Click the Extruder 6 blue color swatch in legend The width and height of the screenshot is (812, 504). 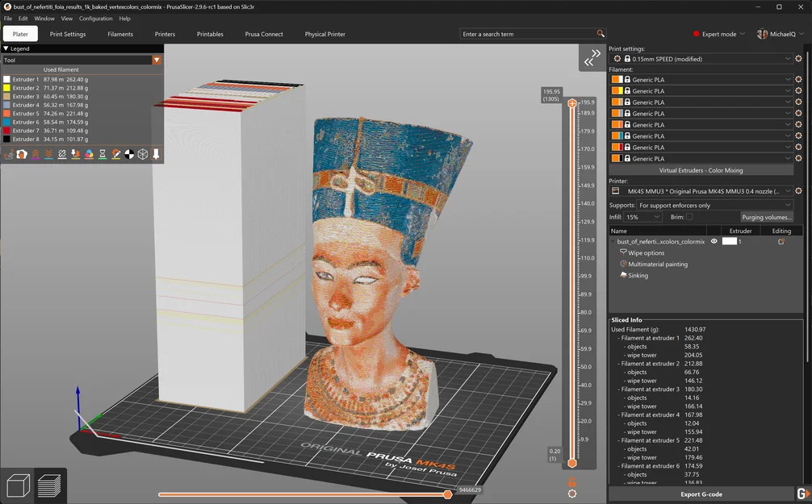[6, 122]
